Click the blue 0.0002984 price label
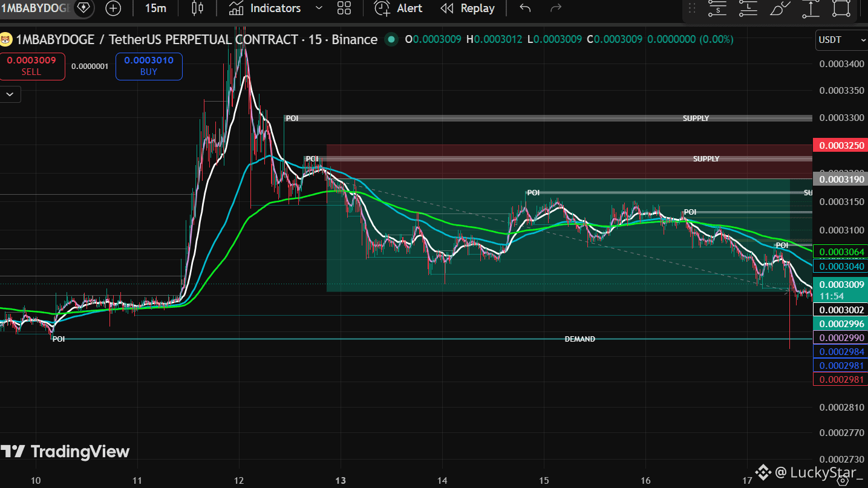This screenshot has height=488, width=868. (x=841, y=352)
